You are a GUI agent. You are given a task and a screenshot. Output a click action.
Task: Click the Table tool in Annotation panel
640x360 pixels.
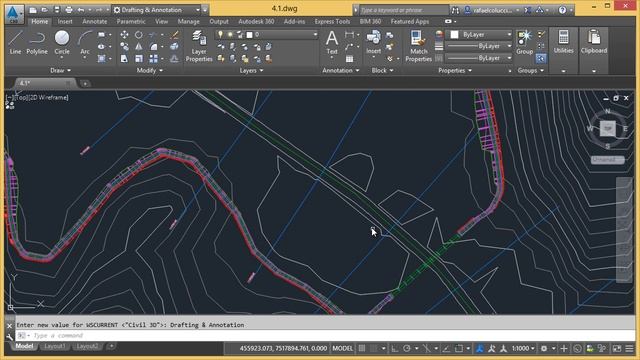pyautogui.click(x=349, y=59)
